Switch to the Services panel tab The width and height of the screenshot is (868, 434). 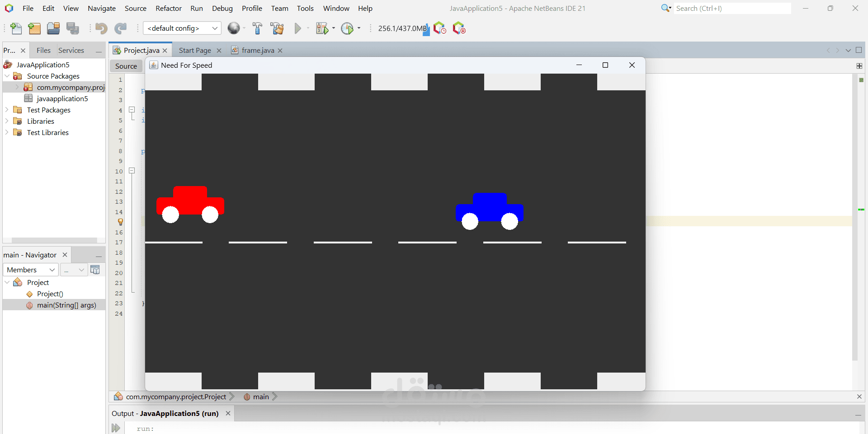click(71, 50)
